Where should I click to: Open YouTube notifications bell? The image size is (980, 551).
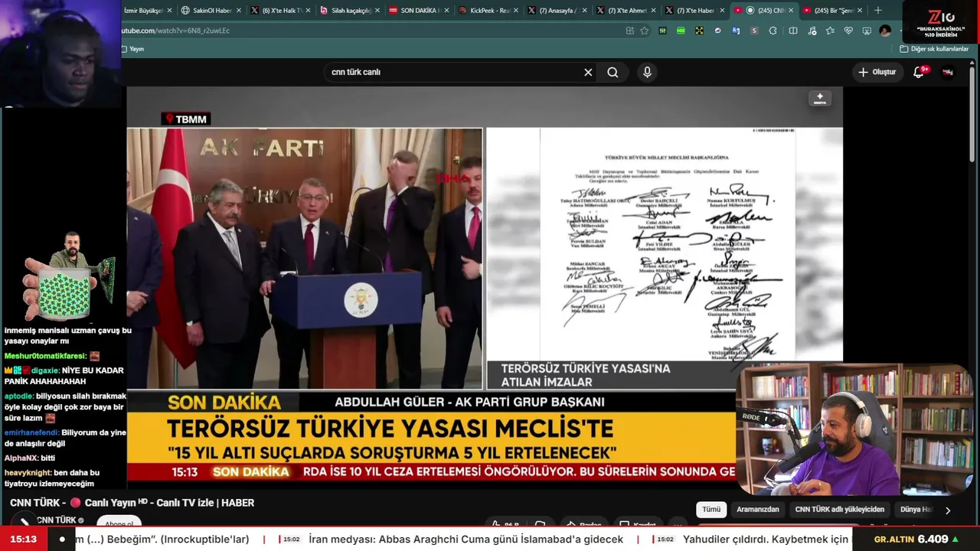[919, 72]
